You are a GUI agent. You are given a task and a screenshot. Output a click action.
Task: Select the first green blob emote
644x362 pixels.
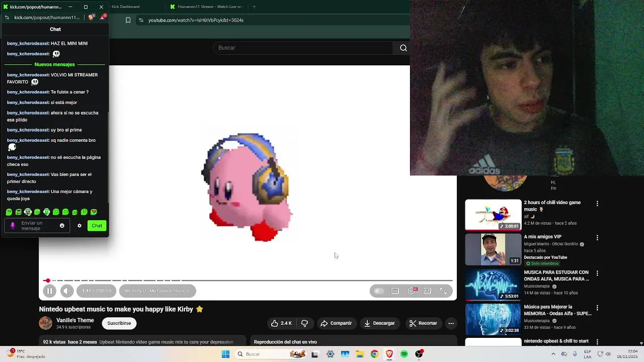[x=9, y=212]
